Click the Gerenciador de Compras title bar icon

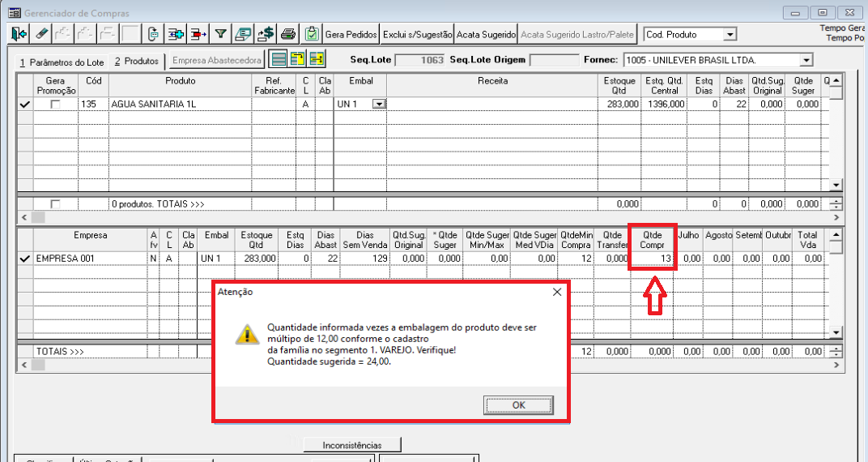click(x=15, y=12)
